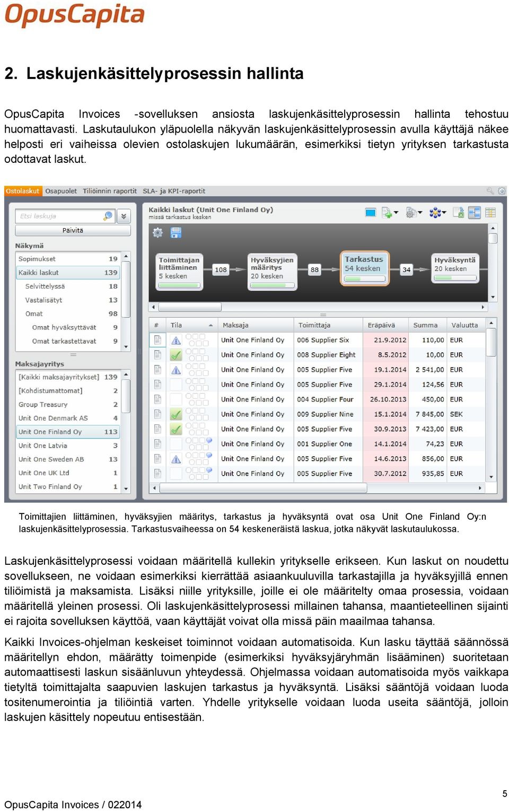Open document icon for 009 Supplier Nine
The height and width of the screenshot is (812, 509).
pos(157,414)
